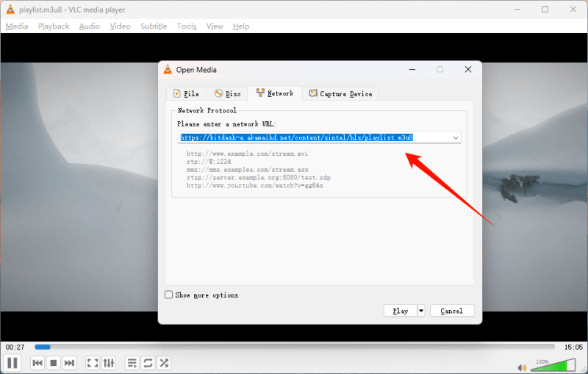Viewport: 588px width, 374px height.
Task: Toggle fullscreen video mode
Action: click(93, 363)
